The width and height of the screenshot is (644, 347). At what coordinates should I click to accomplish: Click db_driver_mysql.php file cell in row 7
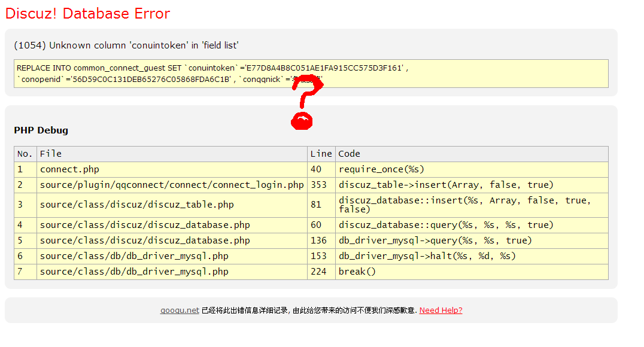172,272
